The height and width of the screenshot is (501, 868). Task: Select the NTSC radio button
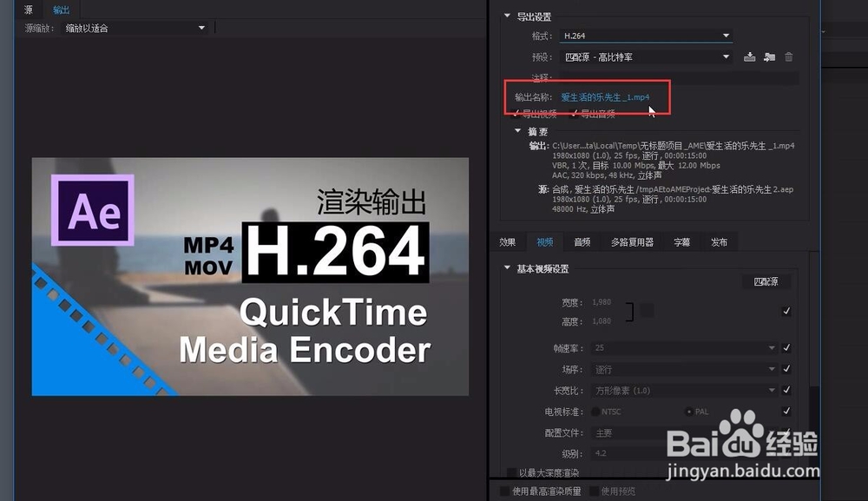coord(595,412)
